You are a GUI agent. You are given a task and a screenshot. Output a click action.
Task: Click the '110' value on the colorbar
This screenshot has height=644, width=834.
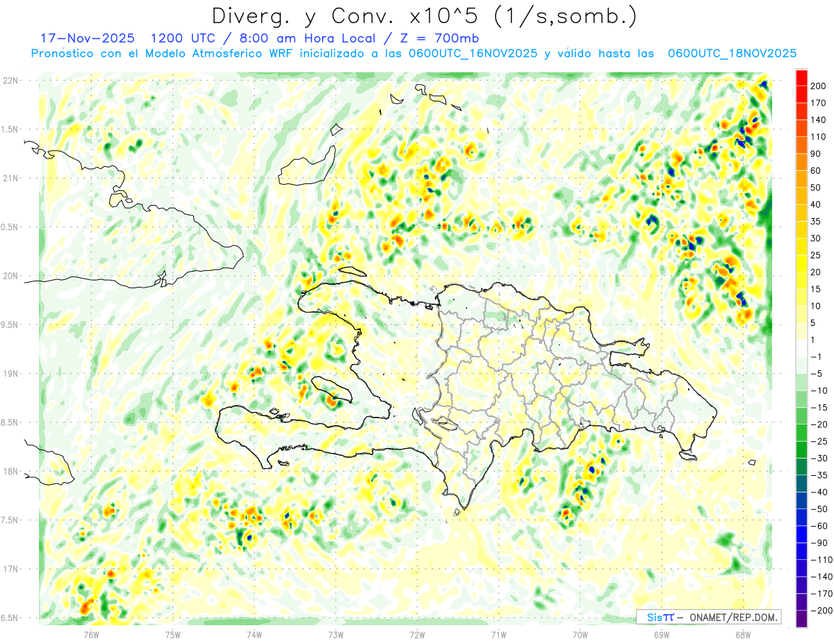(818, 137)
